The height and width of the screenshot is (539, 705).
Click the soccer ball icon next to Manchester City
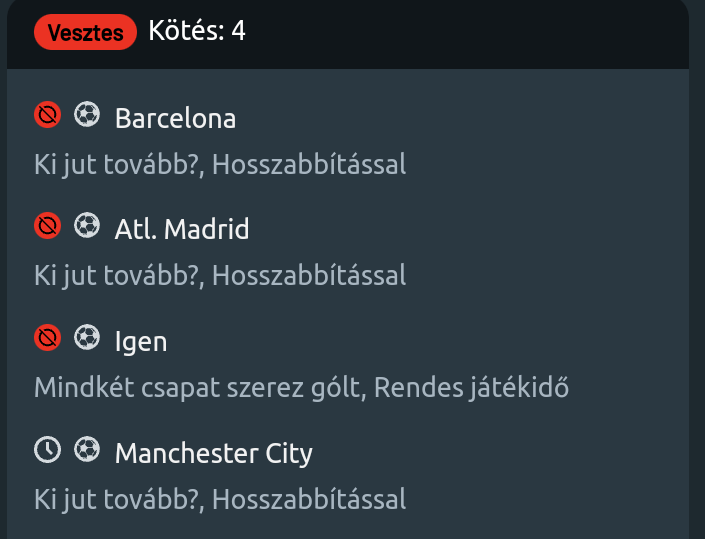pos(87,451)
